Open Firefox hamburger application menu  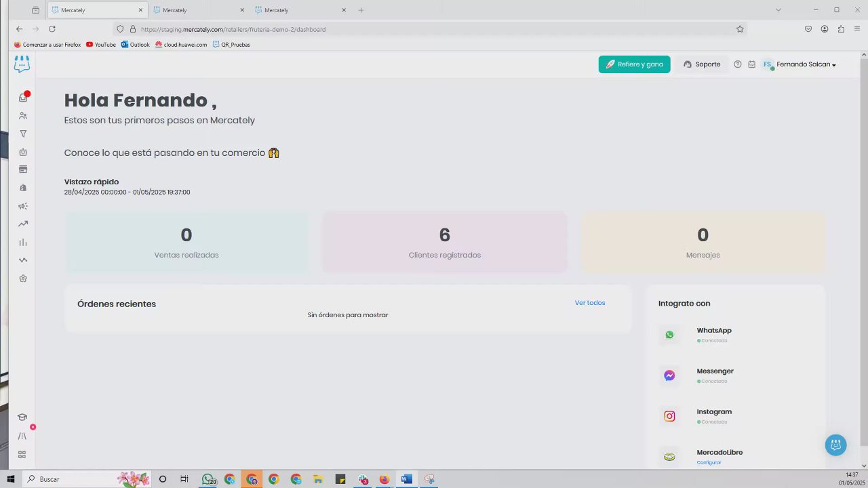pos(857,29)
